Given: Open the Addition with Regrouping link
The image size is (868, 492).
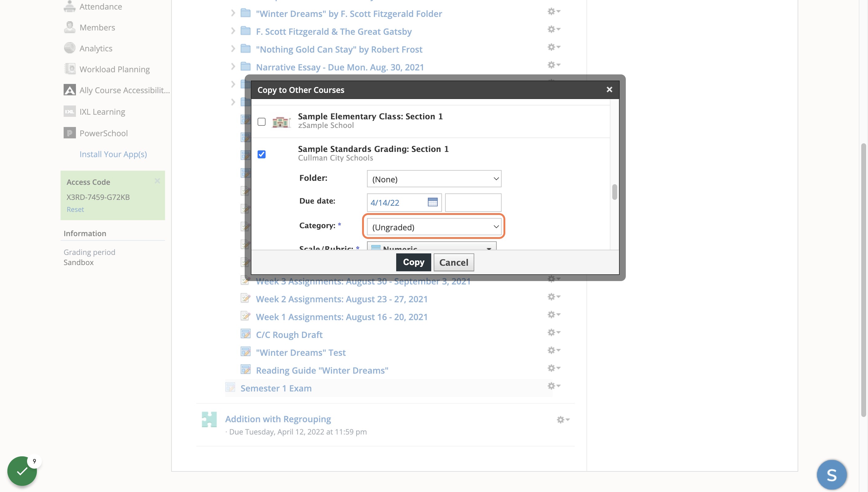Looking at the screenshot, I should (278, 419).
